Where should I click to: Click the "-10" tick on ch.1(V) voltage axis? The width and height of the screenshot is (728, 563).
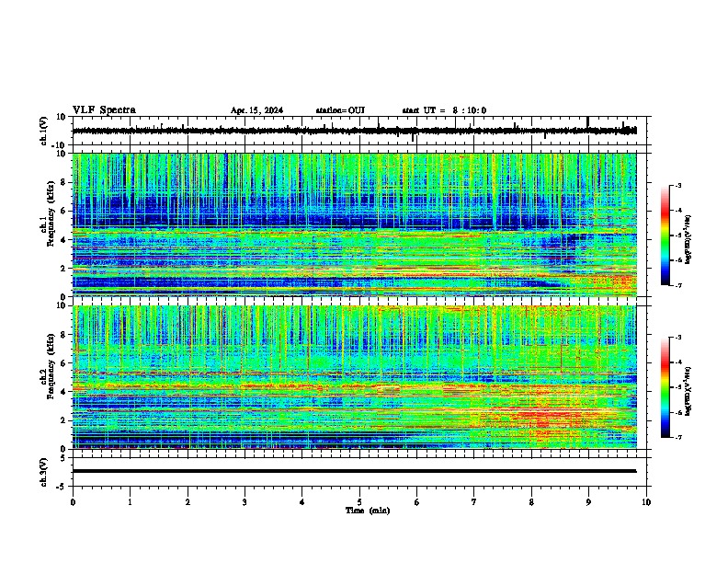coord(60,145)
